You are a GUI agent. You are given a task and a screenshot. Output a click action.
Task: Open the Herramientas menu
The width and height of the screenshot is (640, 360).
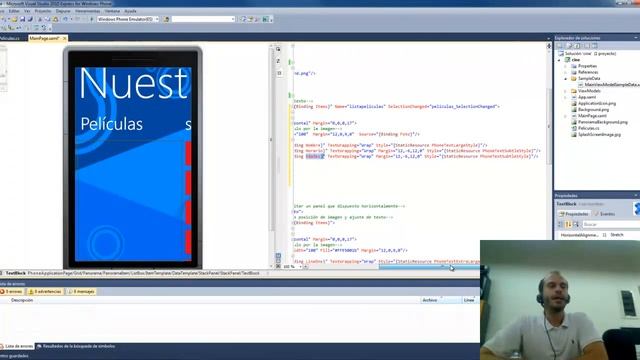[x=87, y=11]
